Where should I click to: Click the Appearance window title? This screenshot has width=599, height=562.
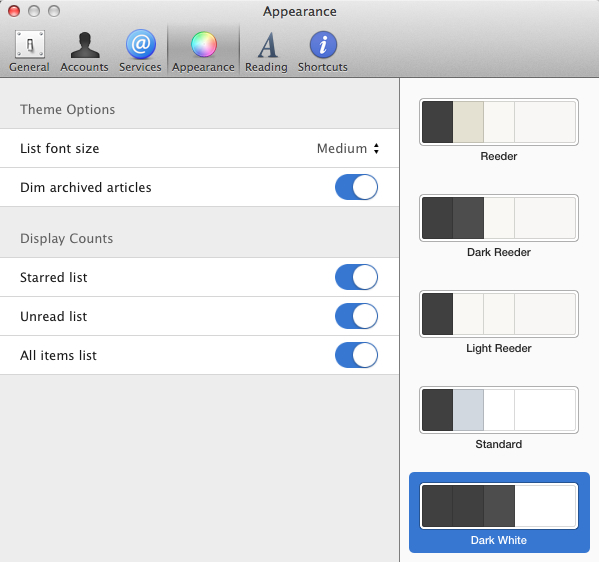[x=300, y=12]
